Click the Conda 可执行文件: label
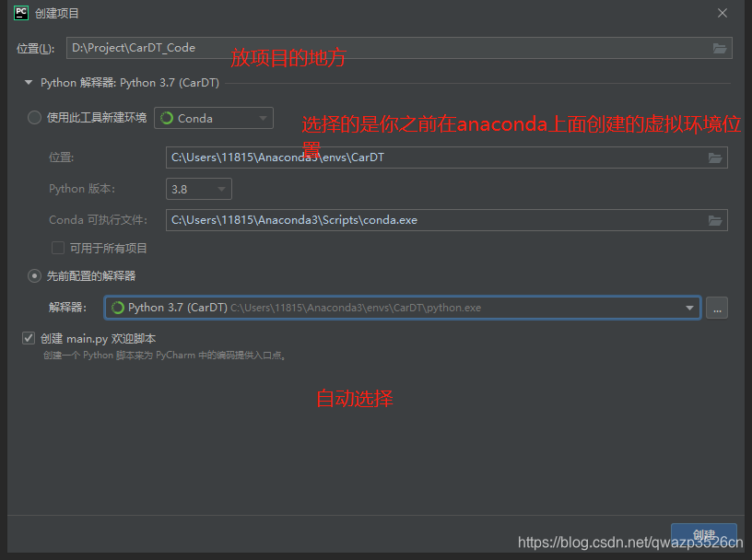 click(x=99, y=220)
